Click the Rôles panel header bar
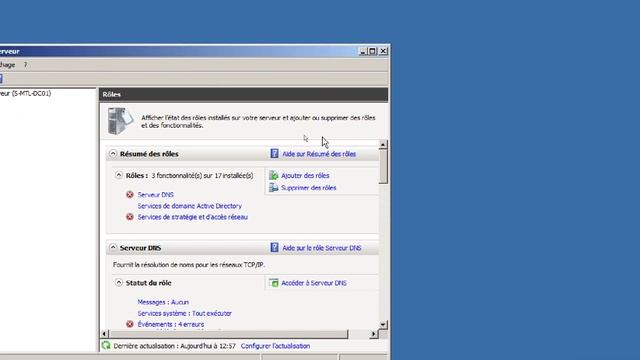Image resolution: width=640 pixels, height=360 pixels. pos(244,94)
